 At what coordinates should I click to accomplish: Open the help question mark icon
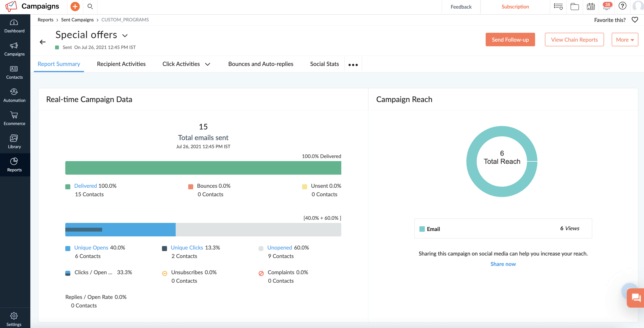pos(622,6)
